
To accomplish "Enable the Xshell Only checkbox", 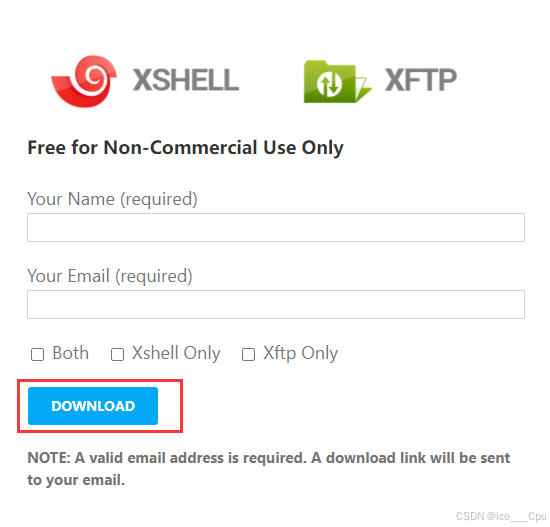I will 117,354.
